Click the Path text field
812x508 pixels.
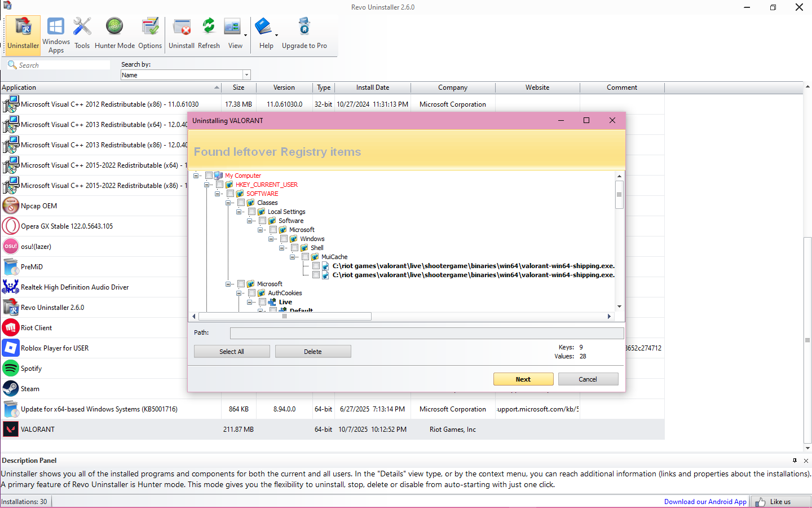click(427, 333)
